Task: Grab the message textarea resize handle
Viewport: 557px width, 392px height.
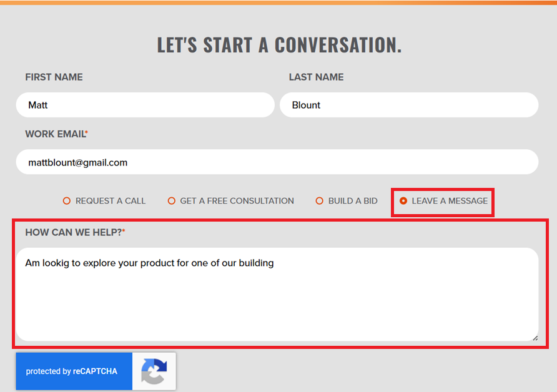Action: tap(535, 338)
